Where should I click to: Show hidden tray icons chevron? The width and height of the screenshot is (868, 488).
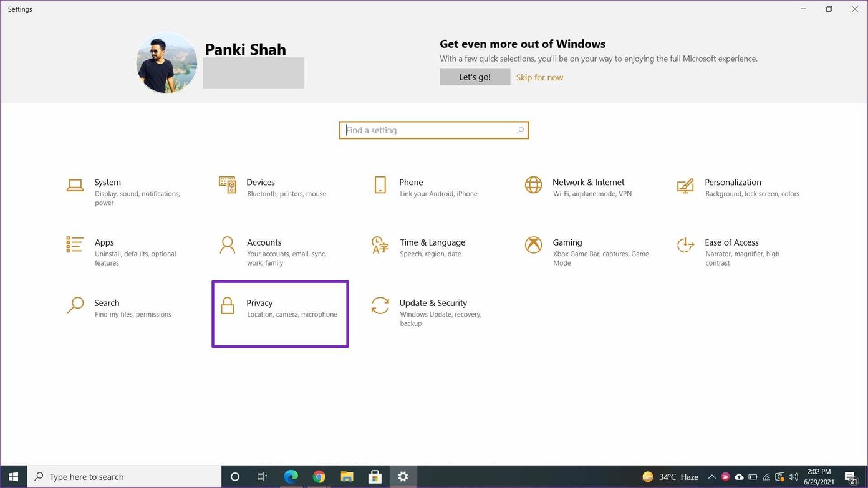tap(711, 477)
